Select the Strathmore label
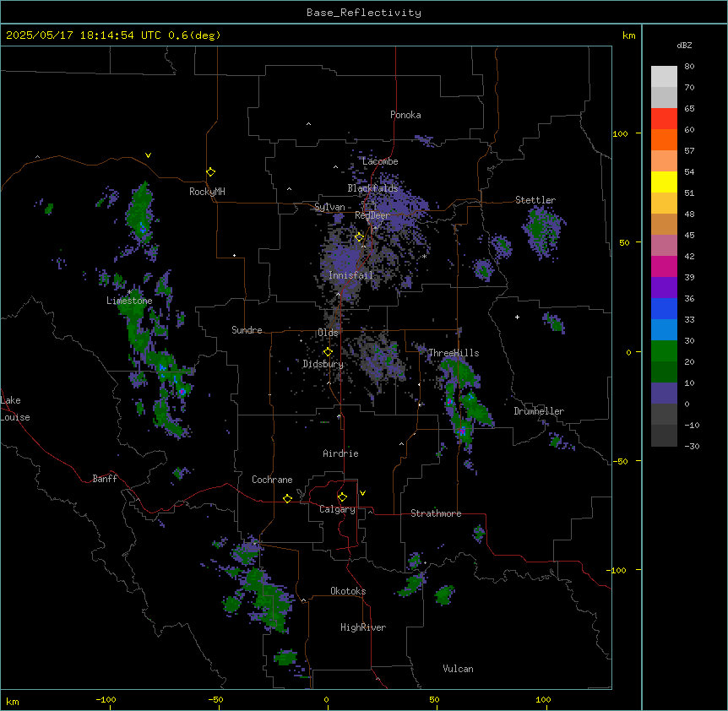The width and height of the screenshot is (728, 711). click(x=436, y=513)
